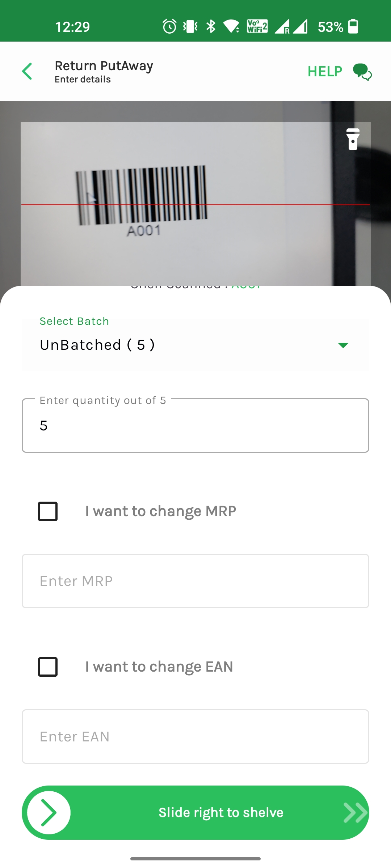Viewport: 391px width, 868px height.
Task: Open the help chat bubbles icon
Action: [362, 72]
